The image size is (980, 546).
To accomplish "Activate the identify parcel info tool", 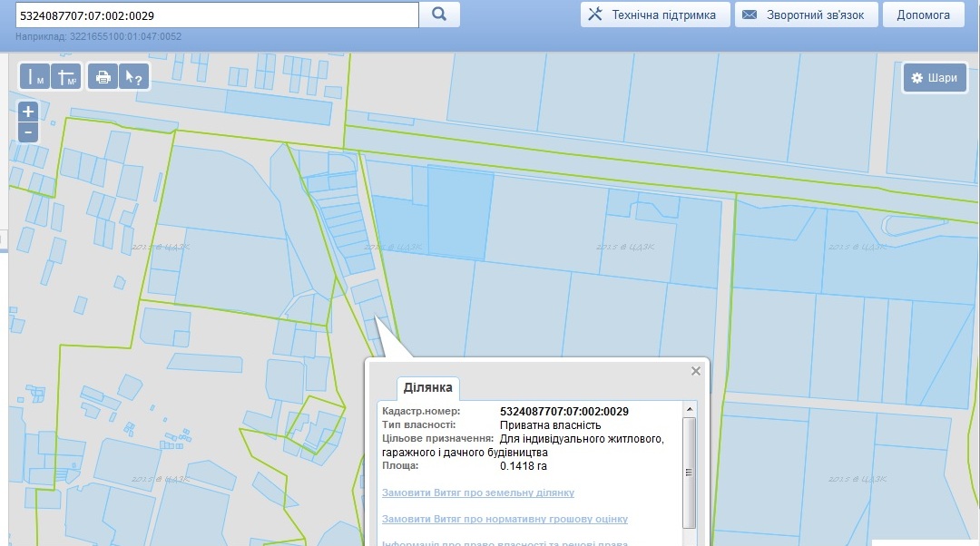I will [x=133, y=77].
